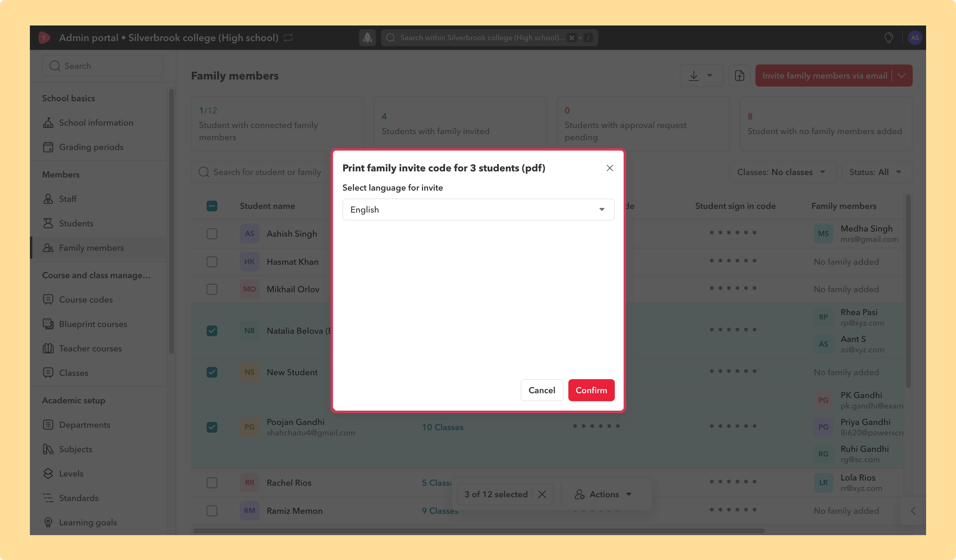Click the vertical table scrollbar
The width and height of the screenshot is (956, 560).
(x=908, y=291)
